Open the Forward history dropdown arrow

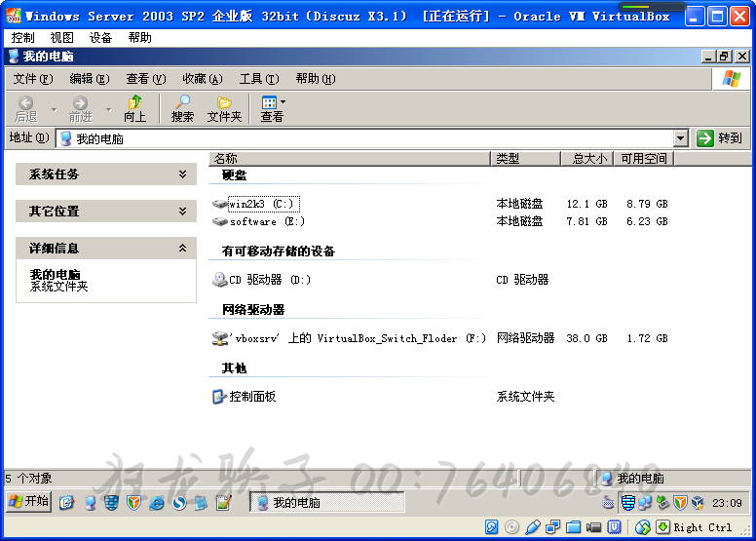108,109
